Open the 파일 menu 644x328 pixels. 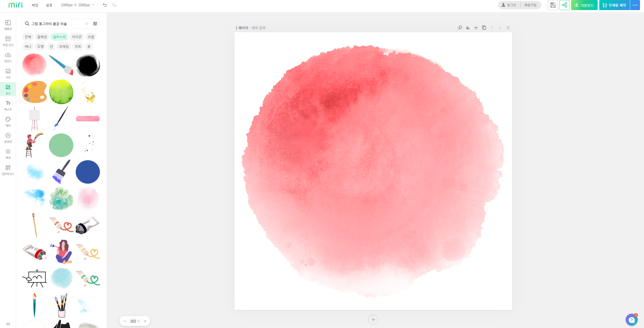click(35, 5)
